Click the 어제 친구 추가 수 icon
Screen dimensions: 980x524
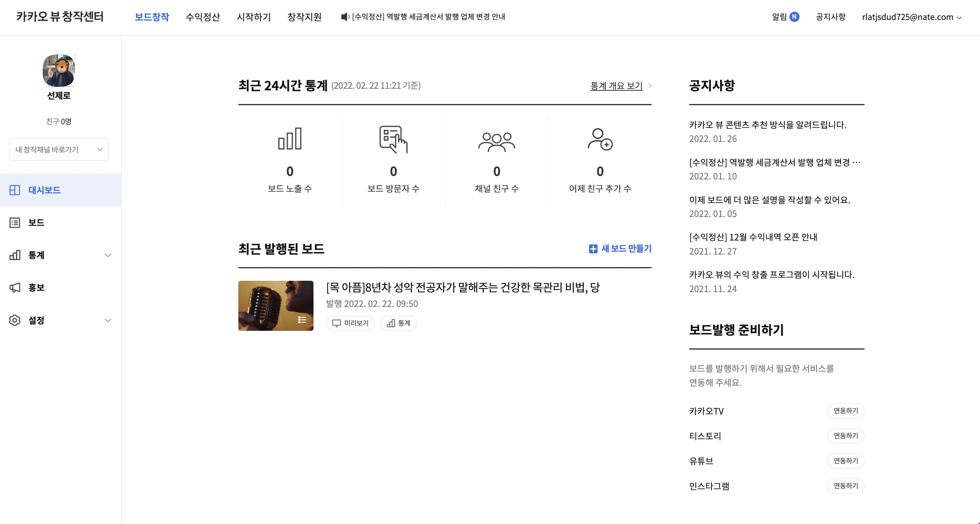point(600,139)
